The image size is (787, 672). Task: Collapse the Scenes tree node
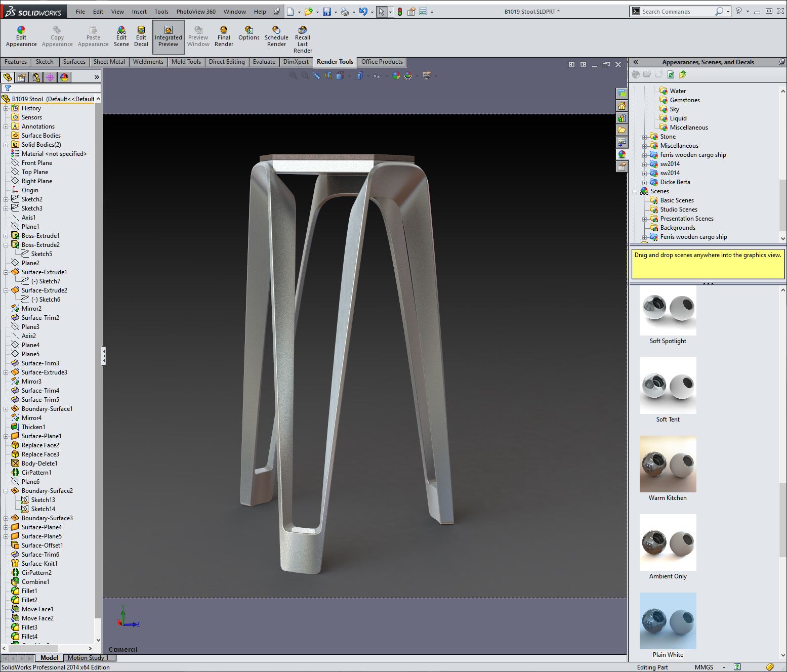click(x=635, y=191)
